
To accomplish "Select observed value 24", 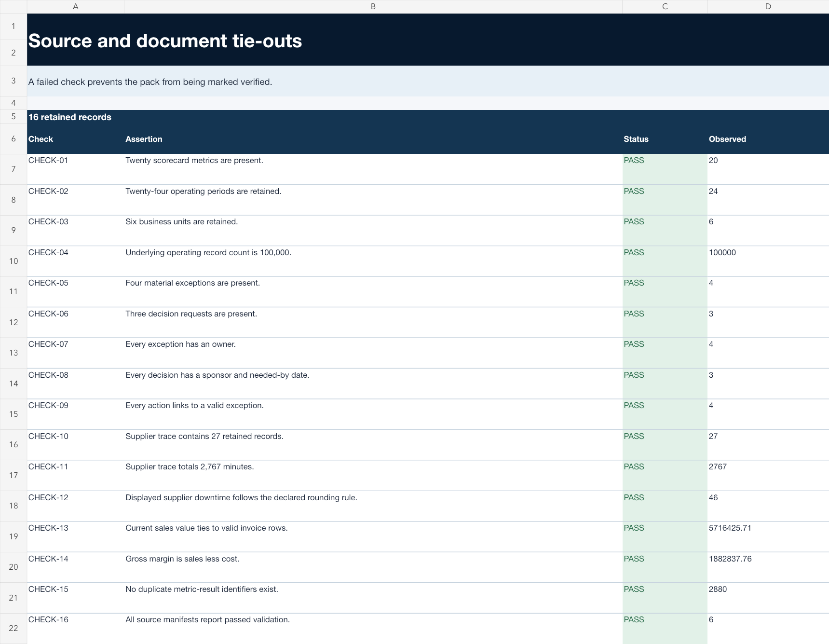I will [768, 200].
